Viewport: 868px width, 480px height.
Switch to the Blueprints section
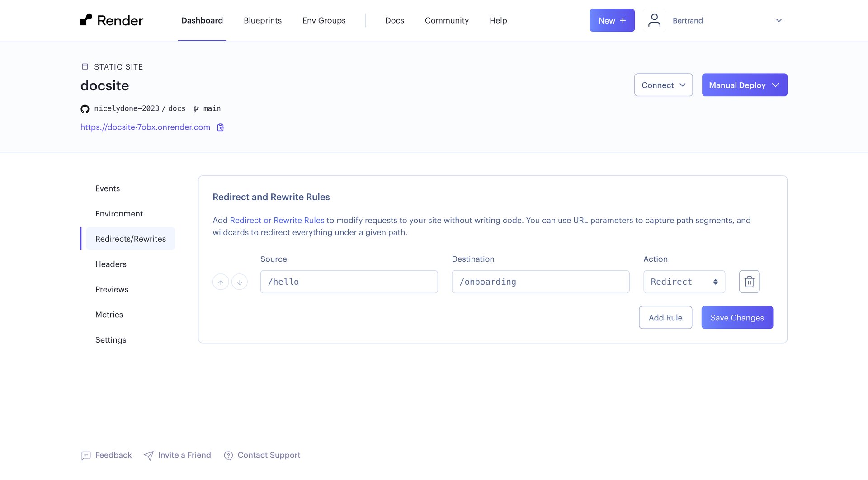point(262,20)
